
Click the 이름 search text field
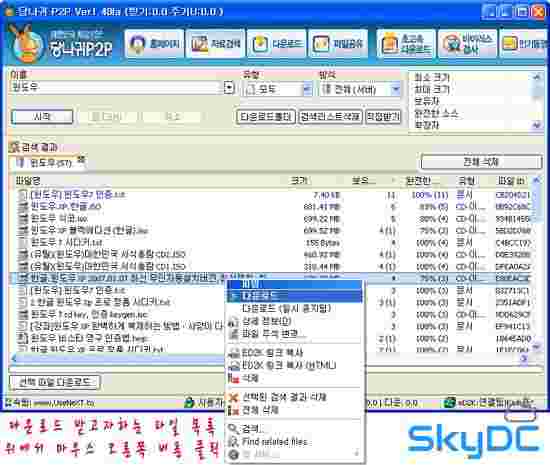(116, 87)
